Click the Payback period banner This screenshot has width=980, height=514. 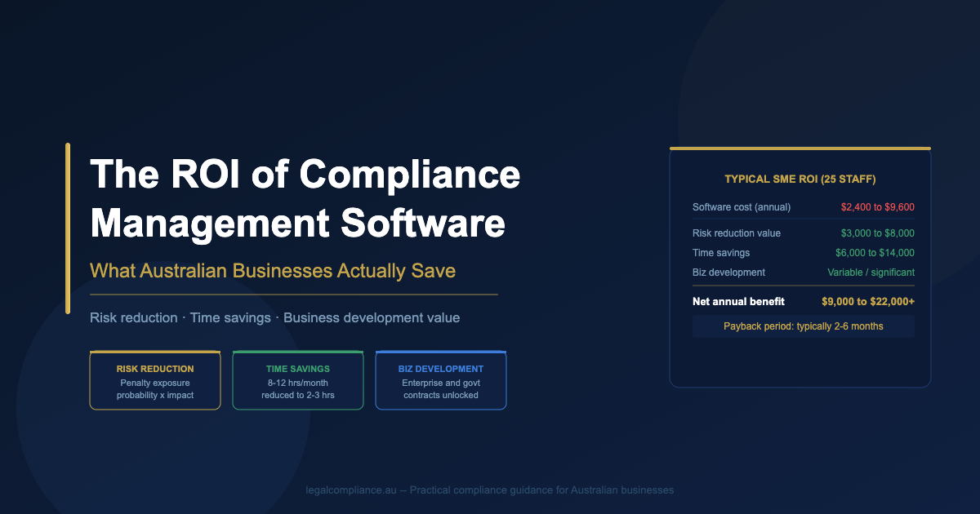(803, 326)
